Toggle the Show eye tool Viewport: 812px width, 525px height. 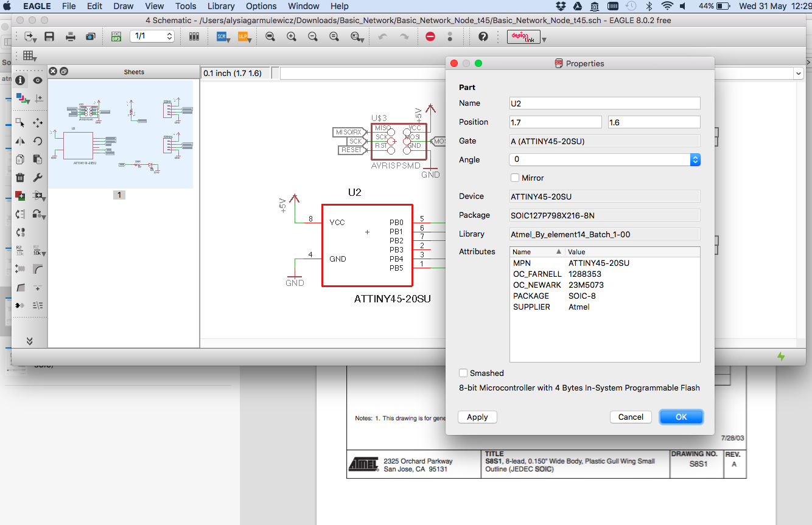38,80
